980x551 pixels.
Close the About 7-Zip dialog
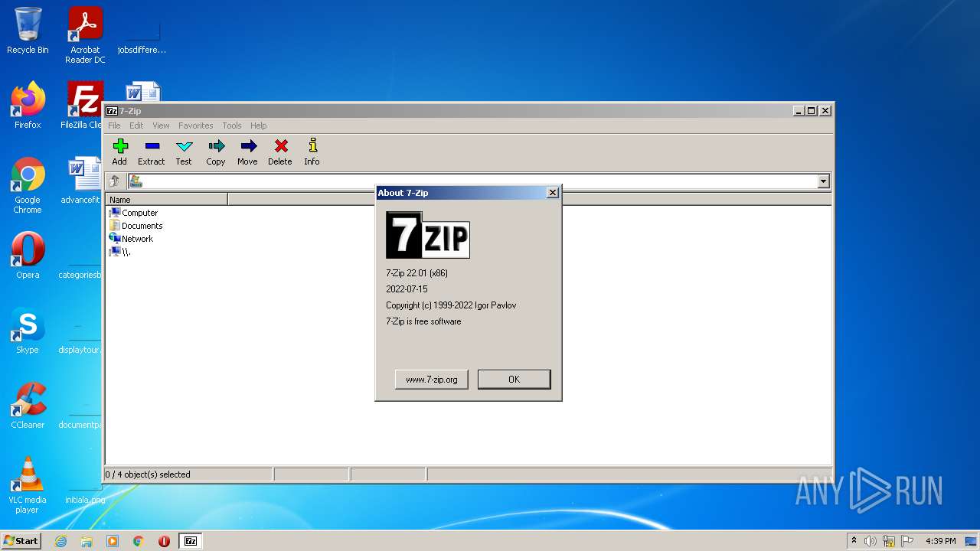[x=553, y=193]
